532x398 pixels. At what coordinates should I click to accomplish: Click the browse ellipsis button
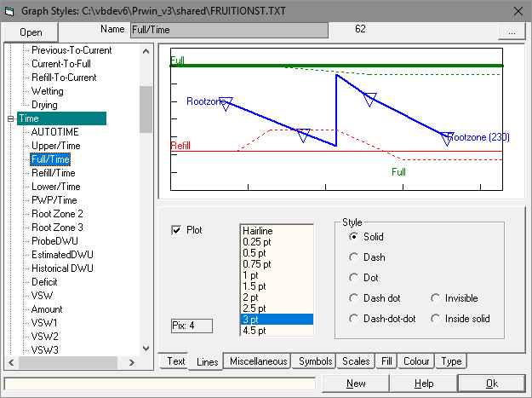[511, 31]
